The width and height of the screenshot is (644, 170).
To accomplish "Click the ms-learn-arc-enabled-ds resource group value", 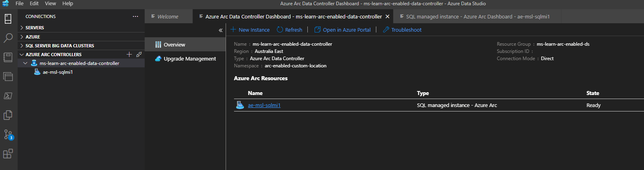I will coord(563,44).
